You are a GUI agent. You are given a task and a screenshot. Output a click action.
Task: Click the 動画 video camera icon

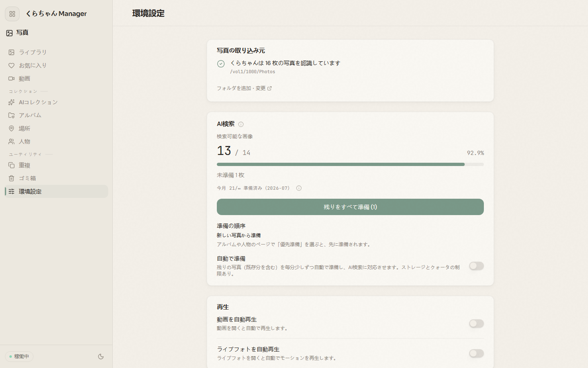[11, 79]
